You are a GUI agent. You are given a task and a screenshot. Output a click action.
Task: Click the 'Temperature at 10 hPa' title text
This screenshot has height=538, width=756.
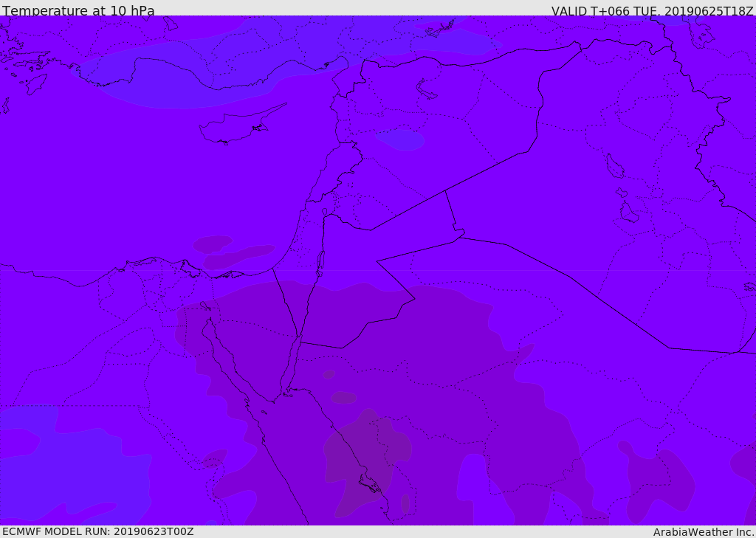pos(78,10)
